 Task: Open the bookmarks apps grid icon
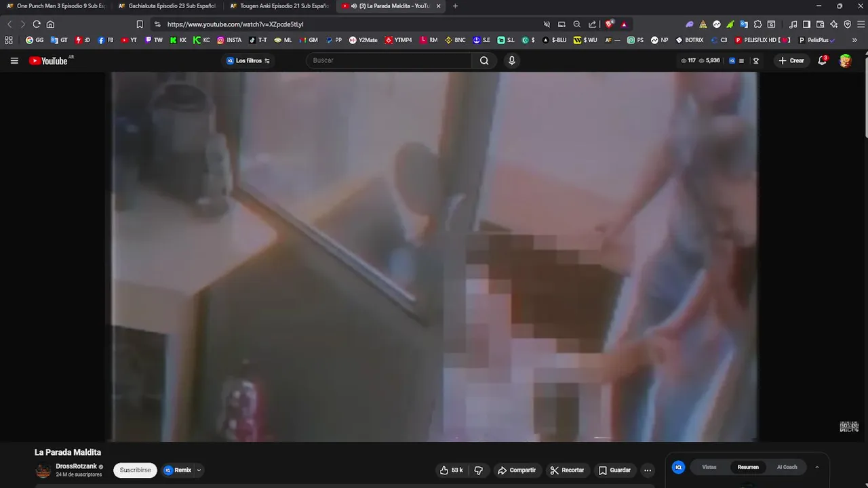pyautogui.click(x=9, y=40)
